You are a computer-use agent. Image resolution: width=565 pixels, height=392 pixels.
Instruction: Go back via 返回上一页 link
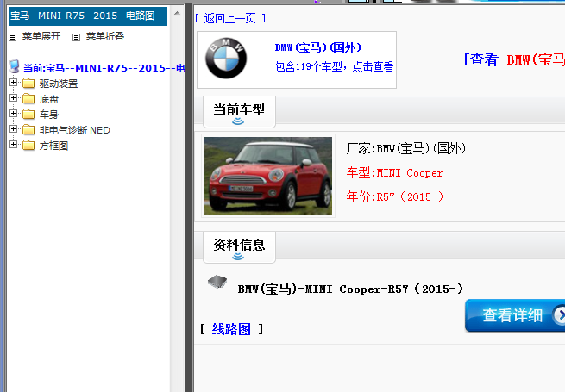230,18
